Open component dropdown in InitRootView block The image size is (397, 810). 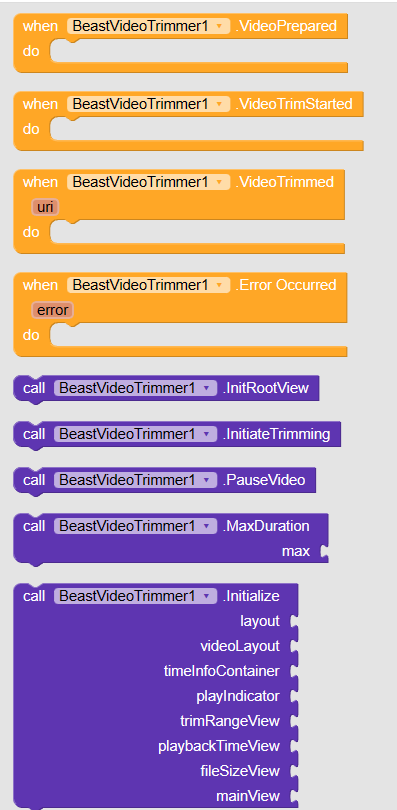pyautogui.click(x=135, y=388)
